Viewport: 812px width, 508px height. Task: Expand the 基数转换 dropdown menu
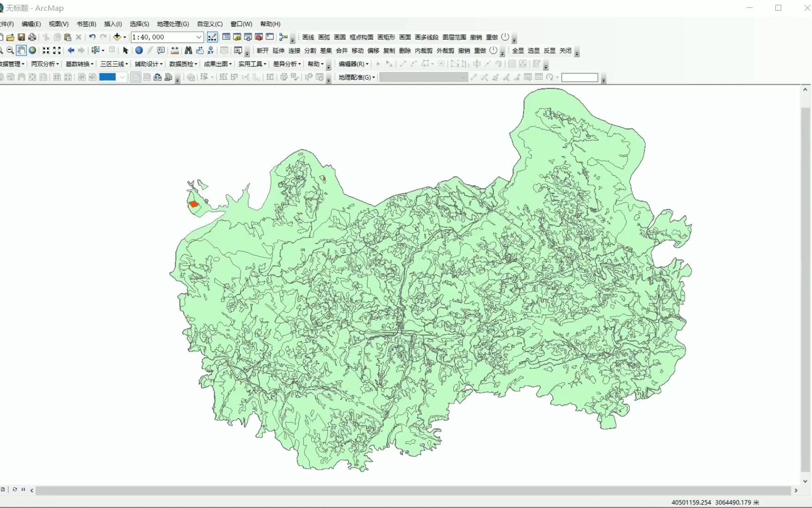click(79, 64)
